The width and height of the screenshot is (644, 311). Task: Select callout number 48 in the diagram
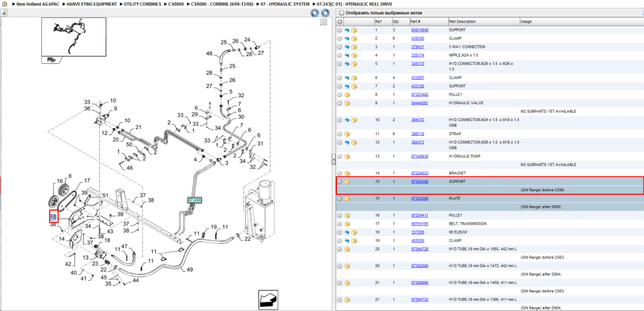(x=209, y=53)
